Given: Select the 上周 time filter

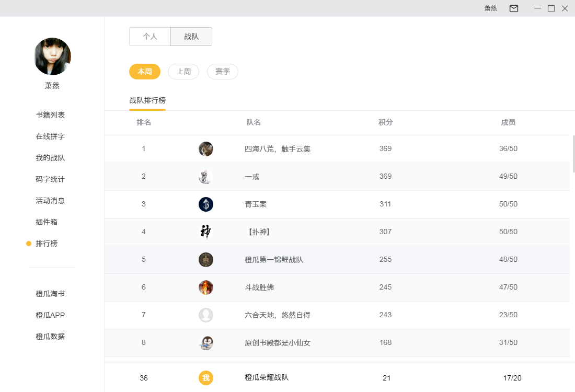Looking at the screenshot, I should pyautogui.click(x=183, y=72).
